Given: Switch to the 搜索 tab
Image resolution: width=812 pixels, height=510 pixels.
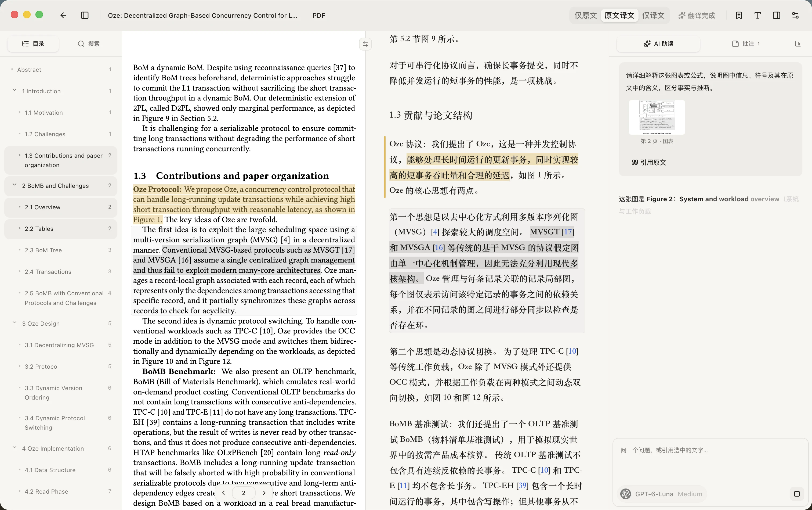Looking at the screenshot, I should tap(89, 44).
